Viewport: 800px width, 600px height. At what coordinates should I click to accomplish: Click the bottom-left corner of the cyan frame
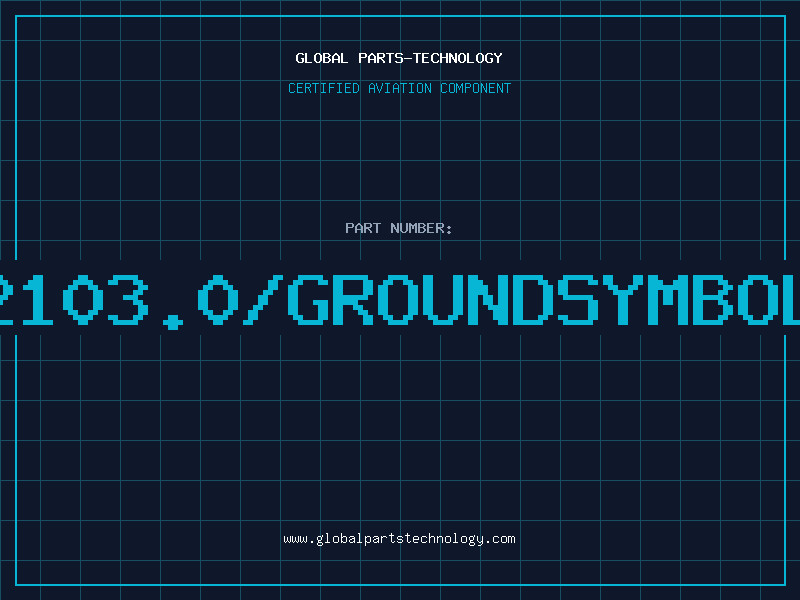tap(17, 583)
